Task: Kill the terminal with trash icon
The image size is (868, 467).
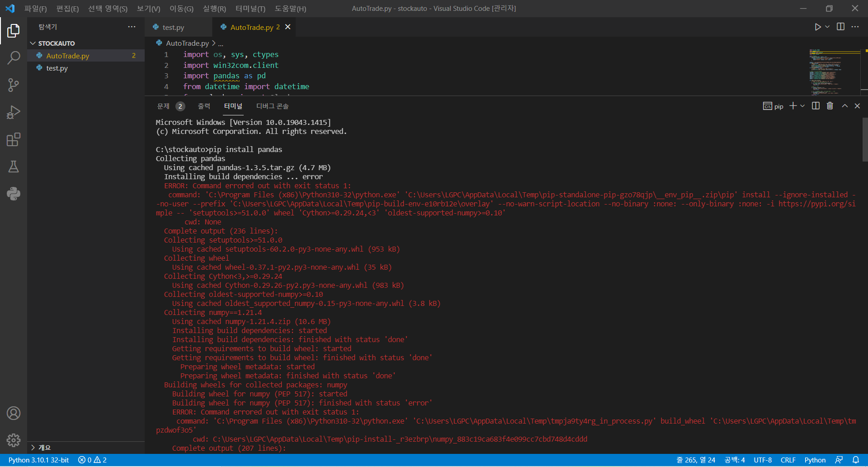Action: point(830,106)
